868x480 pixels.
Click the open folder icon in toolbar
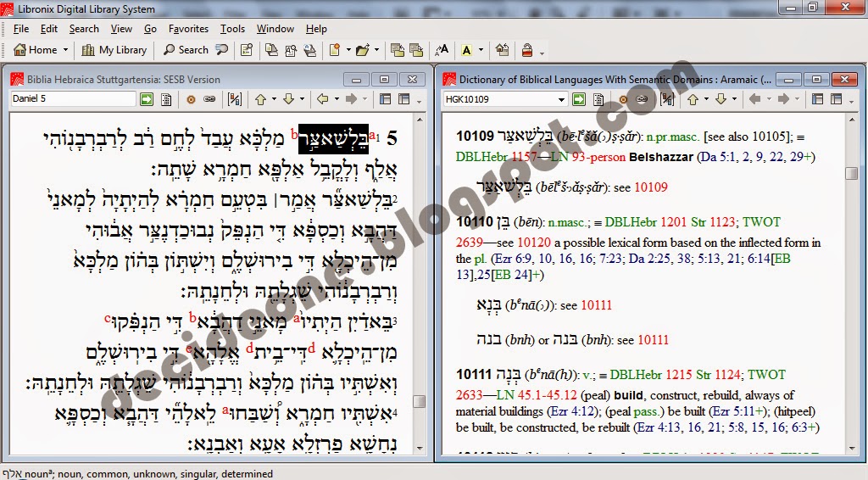point(363,50)
